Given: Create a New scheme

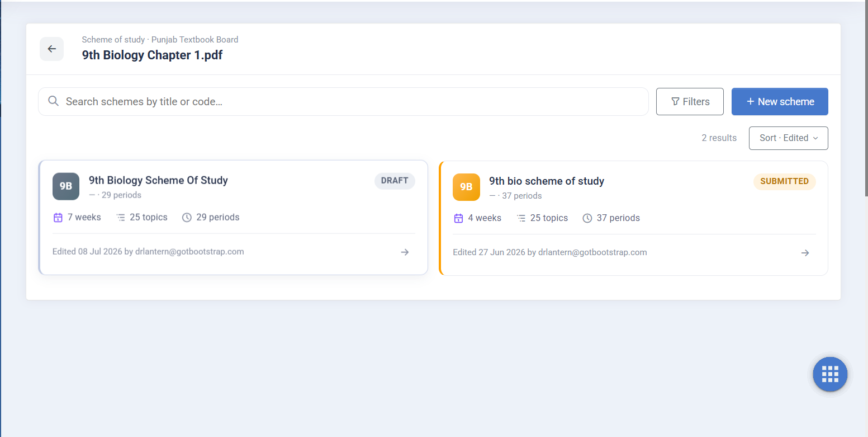Looking at the screenshot, I should click(780, 102).
